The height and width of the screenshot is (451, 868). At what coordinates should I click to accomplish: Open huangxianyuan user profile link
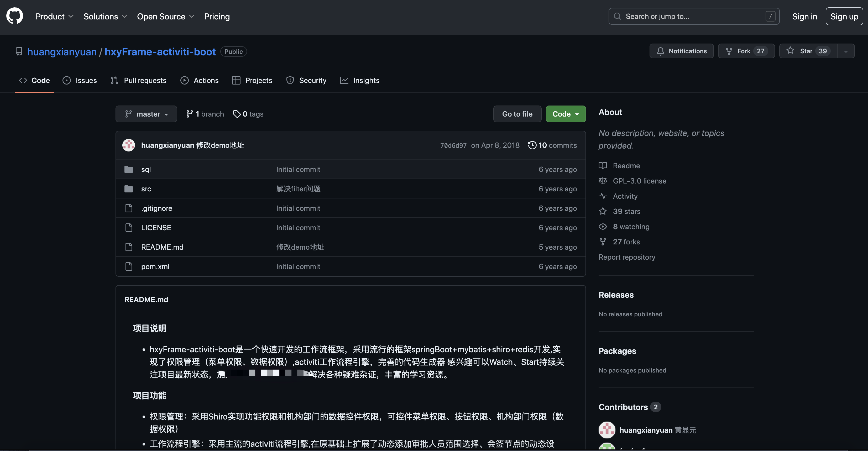(62, 51)
